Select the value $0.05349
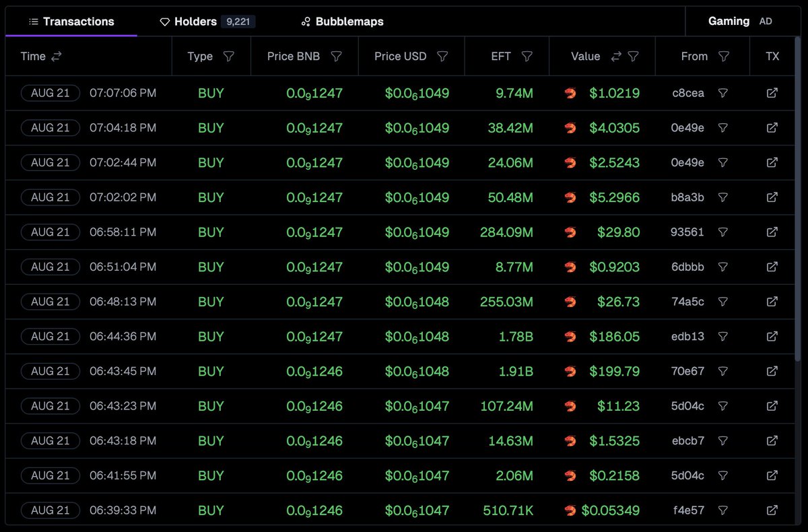This screenshot has width=808, height=532. 611,510
